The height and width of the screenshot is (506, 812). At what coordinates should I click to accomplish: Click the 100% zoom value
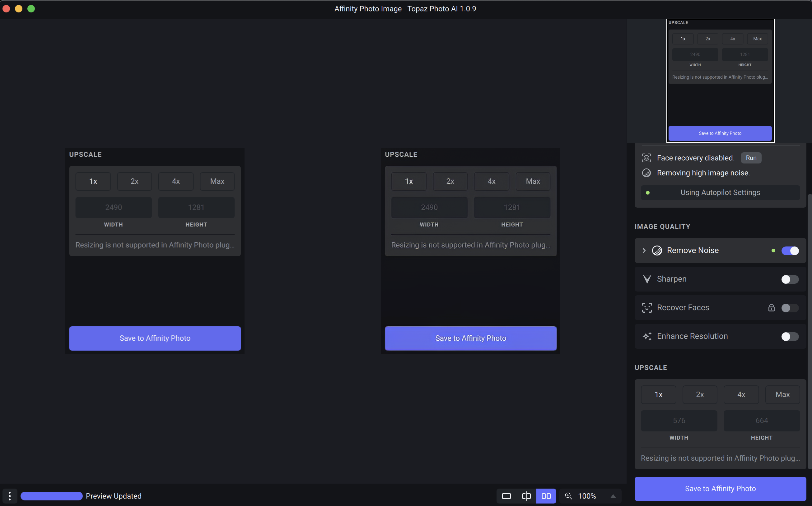587,496
